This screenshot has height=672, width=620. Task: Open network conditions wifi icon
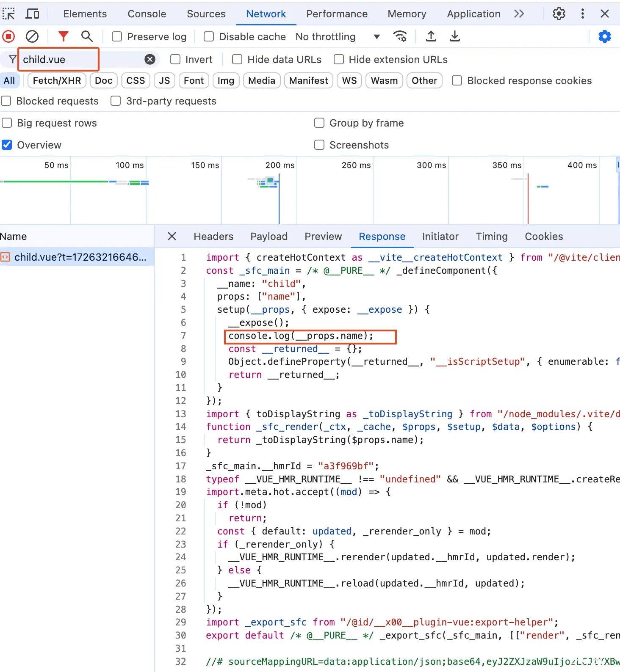click(400, 36)
